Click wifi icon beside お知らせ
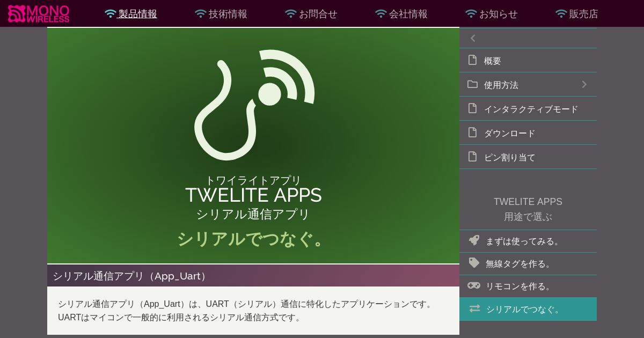This screenshot has height=338, width=644. pyautogui.click(x=471, y=14)
